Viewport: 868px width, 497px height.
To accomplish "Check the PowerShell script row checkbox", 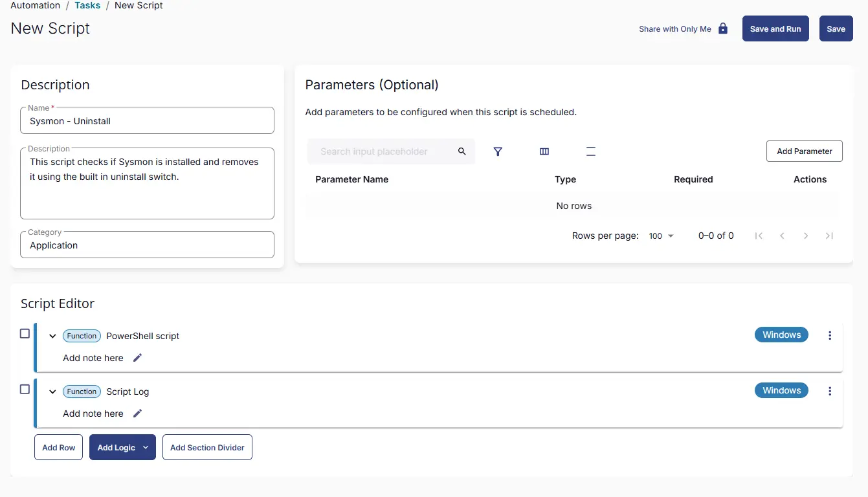I will click(x=25, y=334).
